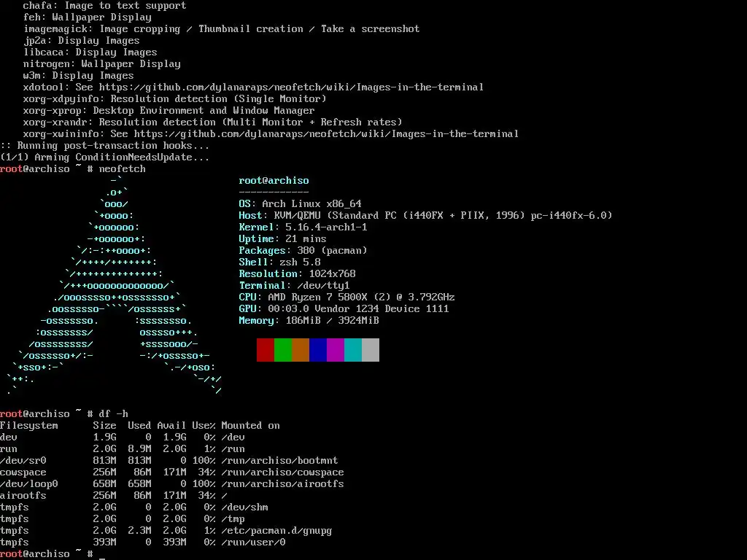Click the 'Uptime: 21 mins' line

pyautogui.click(x=282, y=238)
